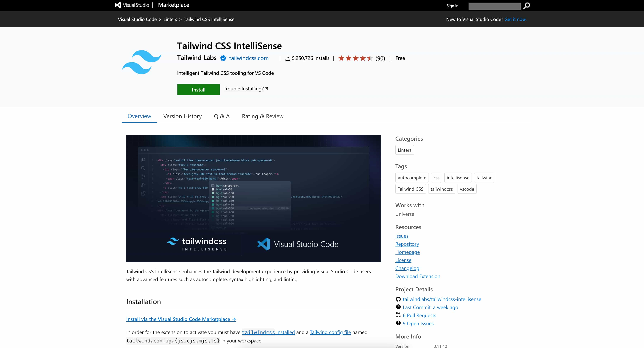This screenshot has height=348, width=644.
Task: Click the green Install button
Action: pyautogui.click(x=198, y=90)
